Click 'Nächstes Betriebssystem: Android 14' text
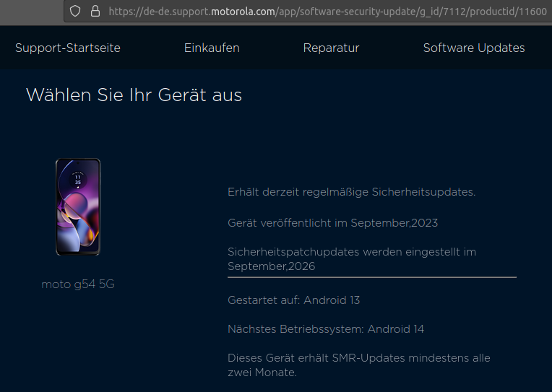552x392 pixels. pyautogui.click(x=326, y=329)
